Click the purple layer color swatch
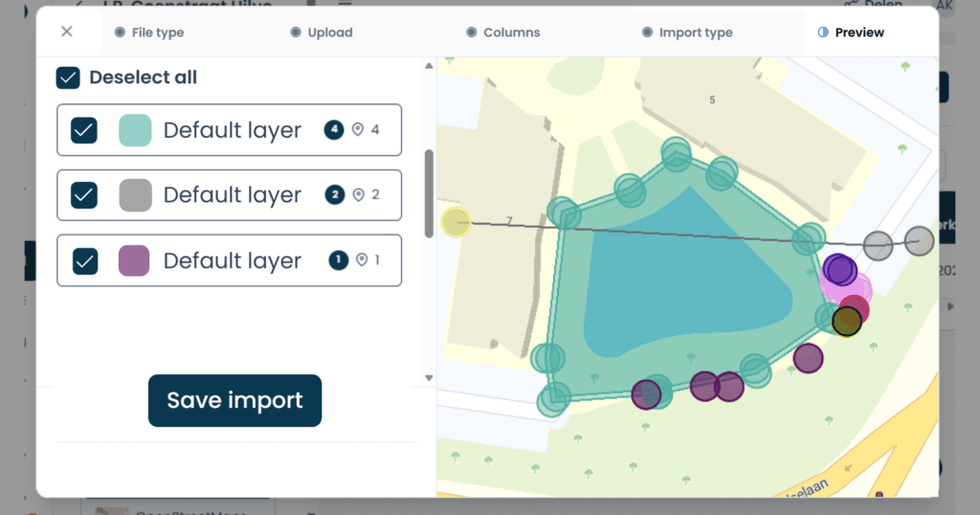 coord(134,260)
